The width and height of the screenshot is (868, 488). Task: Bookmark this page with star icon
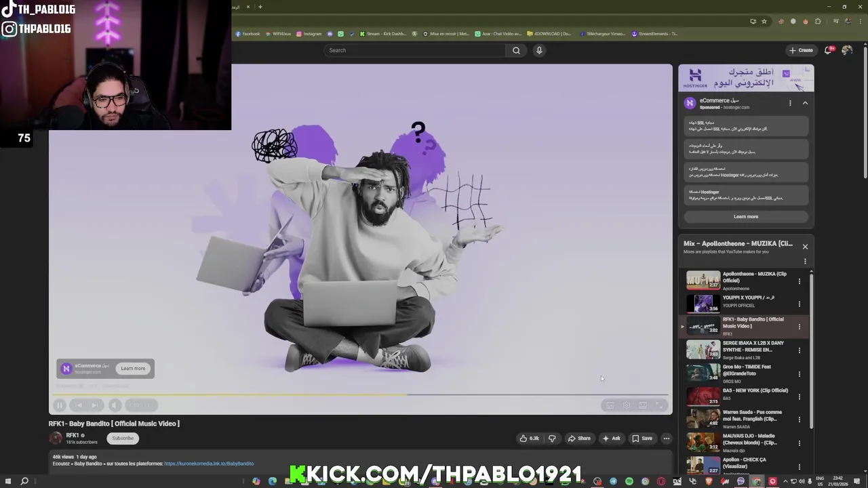click(x=764, y=21)
